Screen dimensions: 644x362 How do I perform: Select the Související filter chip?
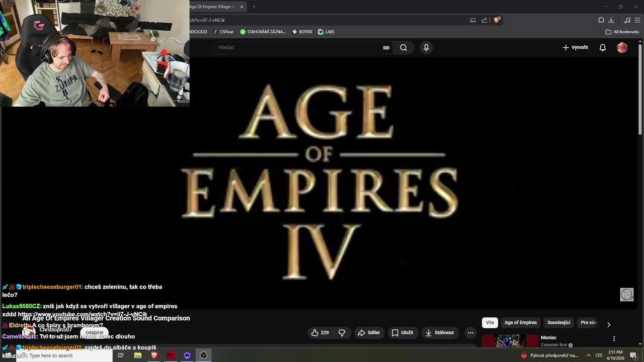coord(558,323)
